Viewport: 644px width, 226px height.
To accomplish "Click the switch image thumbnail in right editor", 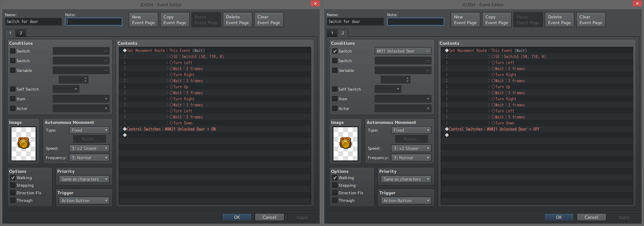I will 345,144.
